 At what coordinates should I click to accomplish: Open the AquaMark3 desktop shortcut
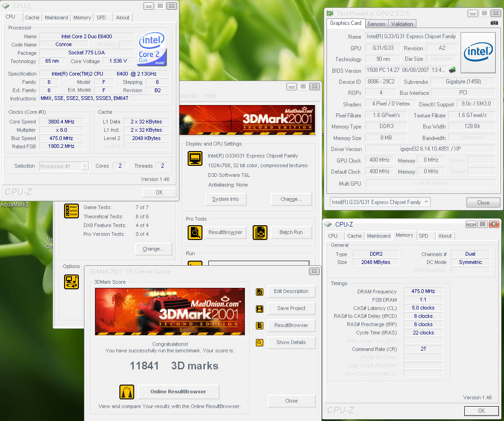point(14,204)
